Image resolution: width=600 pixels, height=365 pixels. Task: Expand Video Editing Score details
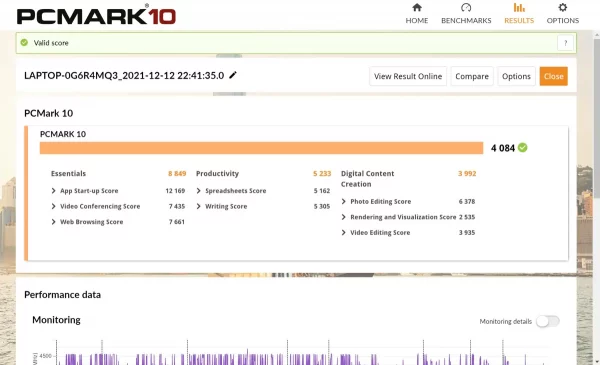(x=343, y=233)
